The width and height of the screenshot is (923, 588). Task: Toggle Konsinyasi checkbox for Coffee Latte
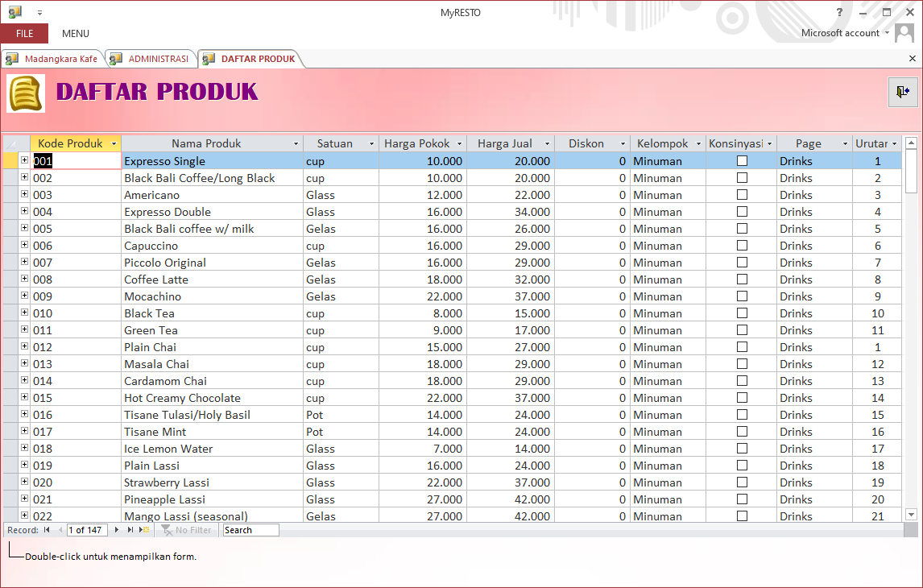[x=742, y=280]
